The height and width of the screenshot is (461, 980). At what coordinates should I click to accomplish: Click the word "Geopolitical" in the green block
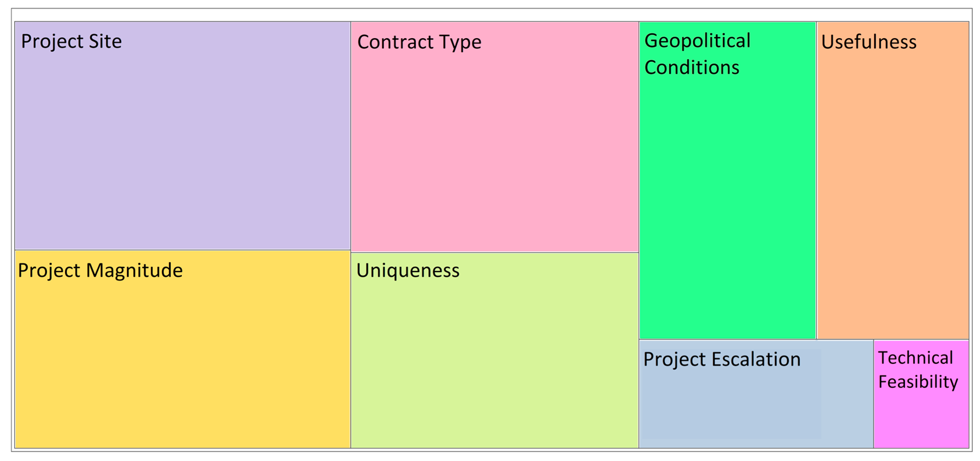pos(697,41)
